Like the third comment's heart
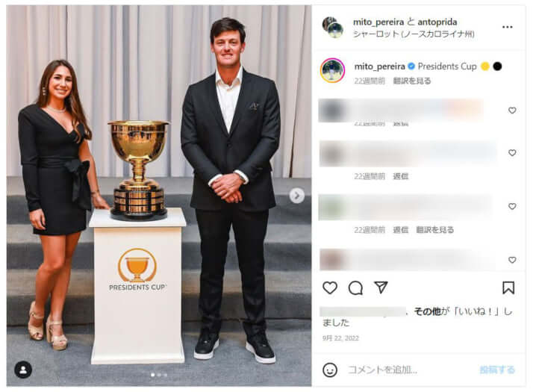Screen dimensions: 533x392 [512, 206]
